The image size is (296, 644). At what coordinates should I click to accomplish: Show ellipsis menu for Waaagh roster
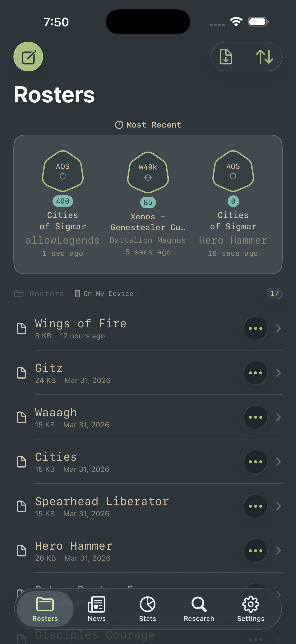pos(255,417)
